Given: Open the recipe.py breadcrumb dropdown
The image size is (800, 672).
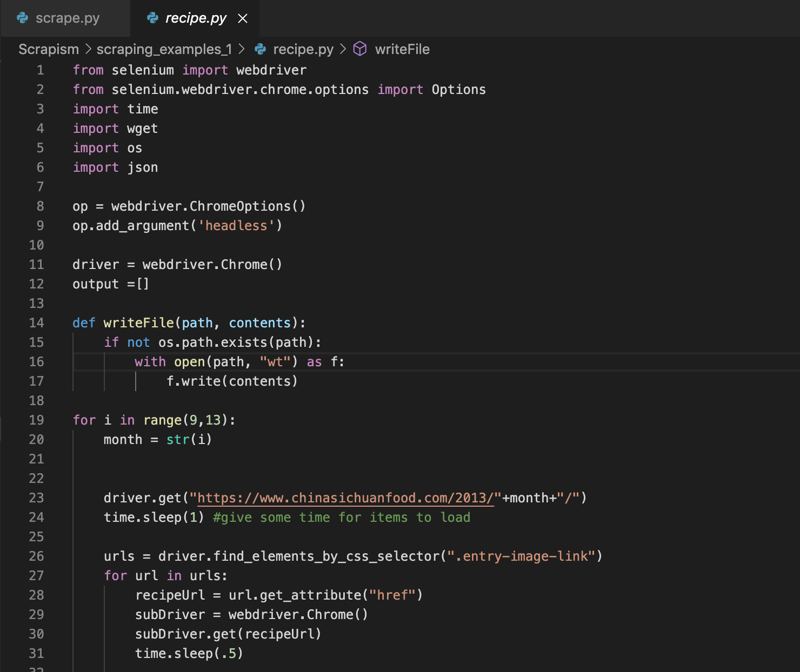Looking at the screenshot, I should click(303, 49).
